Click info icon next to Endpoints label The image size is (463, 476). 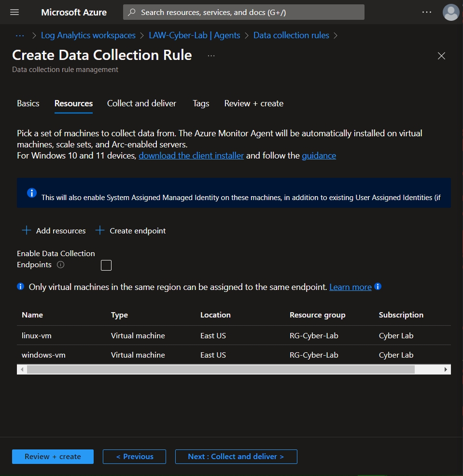(x=61, y=265)
